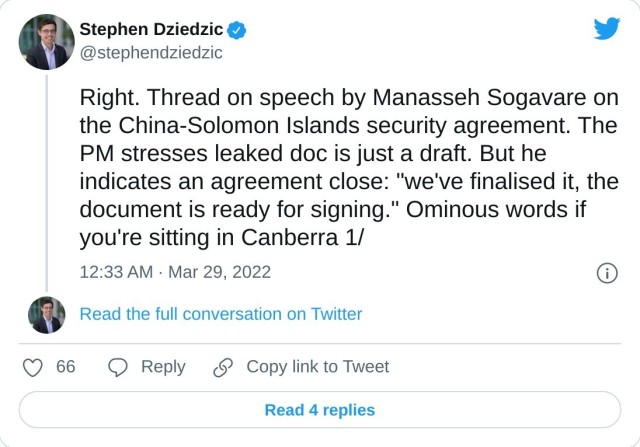The image size is (640, 447).
Task: Click the small avatar beside conversation link
Action: (47, 314)
